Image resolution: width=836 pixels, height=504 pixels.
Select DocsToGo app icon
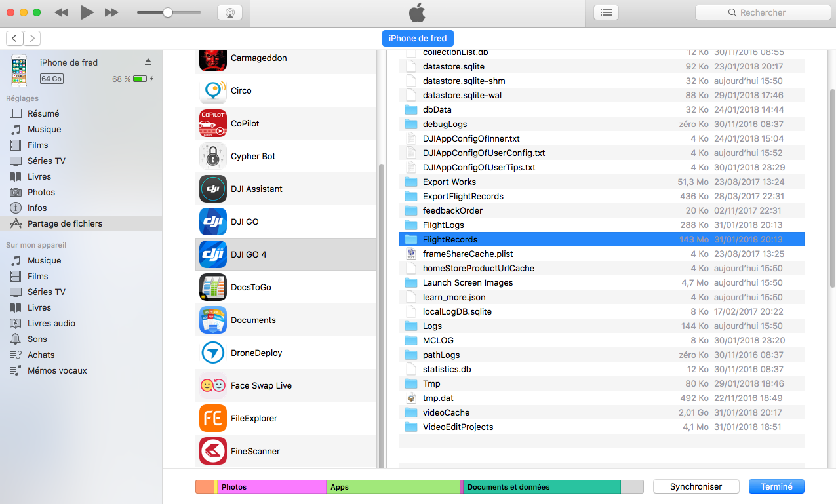coord(213,287)
